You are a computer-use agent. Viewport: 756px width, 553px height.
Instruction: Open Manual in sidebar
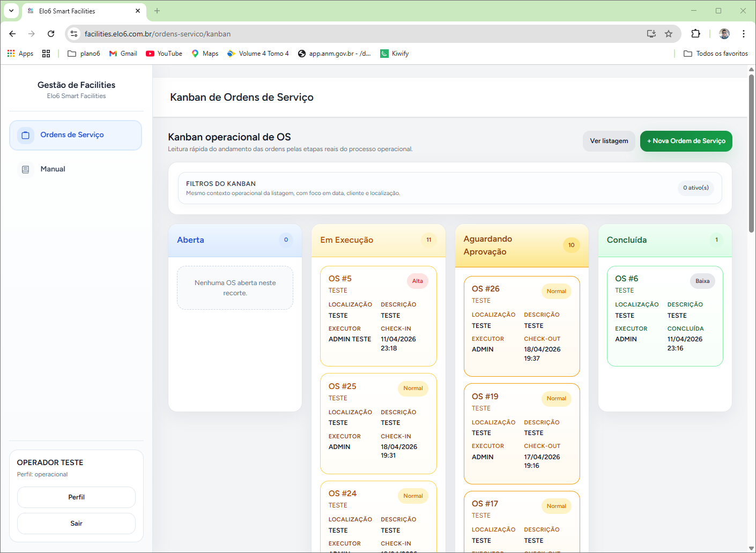[76, 169]
